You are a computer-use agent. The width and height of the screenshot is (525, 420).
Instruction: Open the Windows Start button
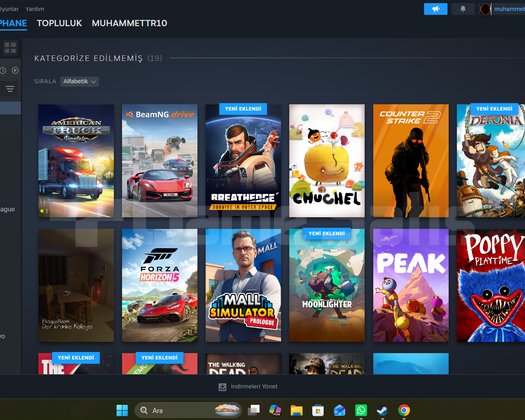(x=122, y=410)
